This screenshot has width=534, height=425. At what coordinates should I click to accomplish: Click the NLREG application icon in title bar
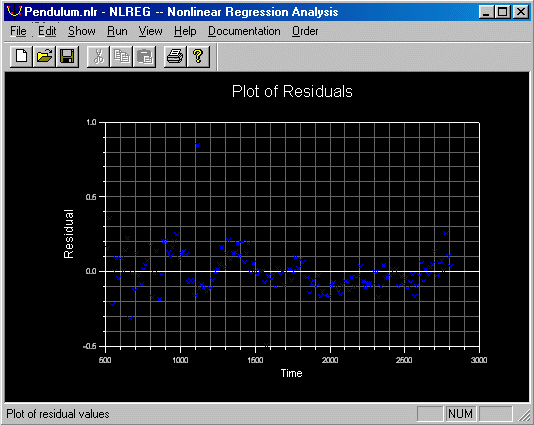pos(14,11)
